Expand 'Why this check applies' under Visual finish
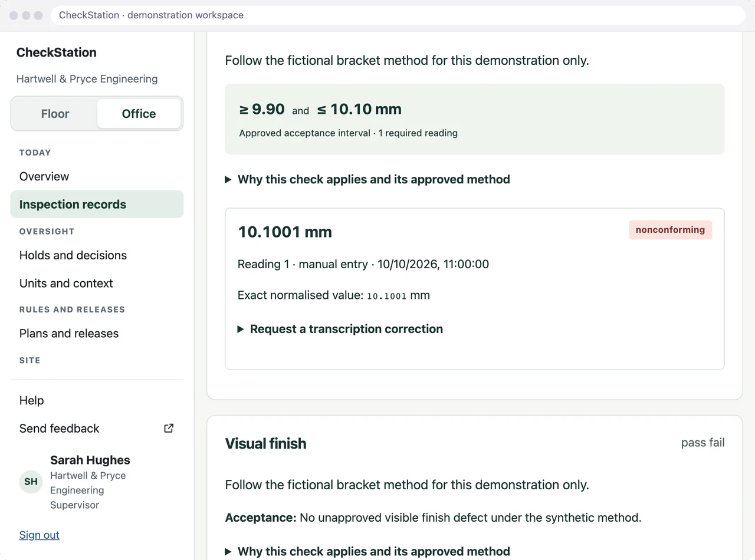This screenshot has height=560, width=755. pos(367,552)
